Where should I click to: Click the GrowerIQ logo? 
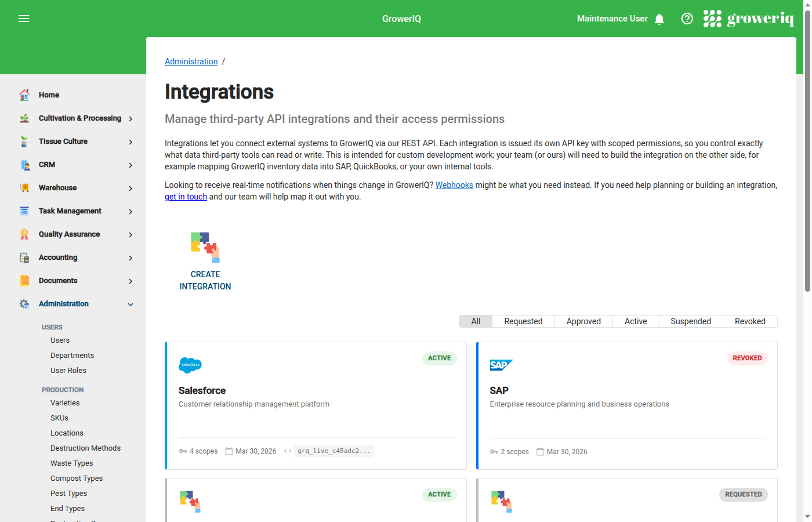point(748,18)
